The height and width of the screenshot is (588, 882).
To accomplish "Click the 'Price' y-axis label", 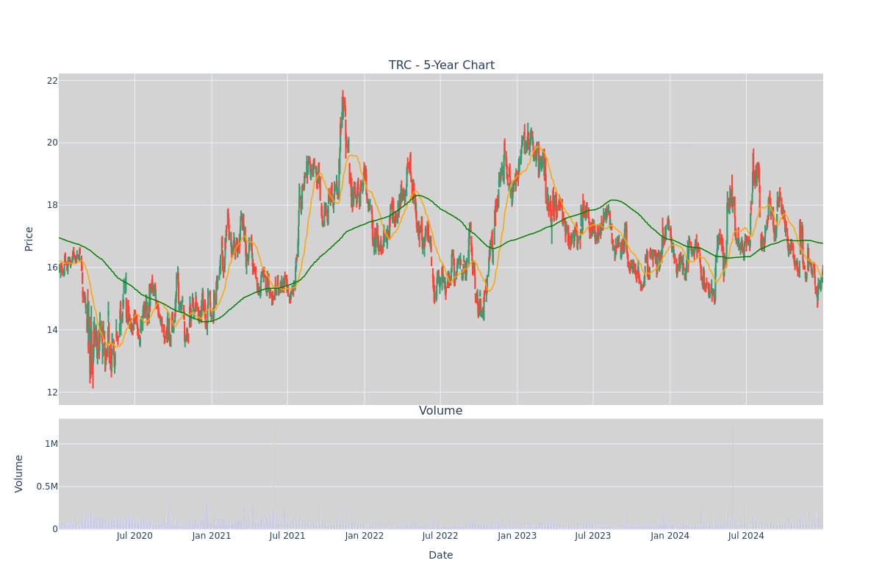I will (29, 239).
